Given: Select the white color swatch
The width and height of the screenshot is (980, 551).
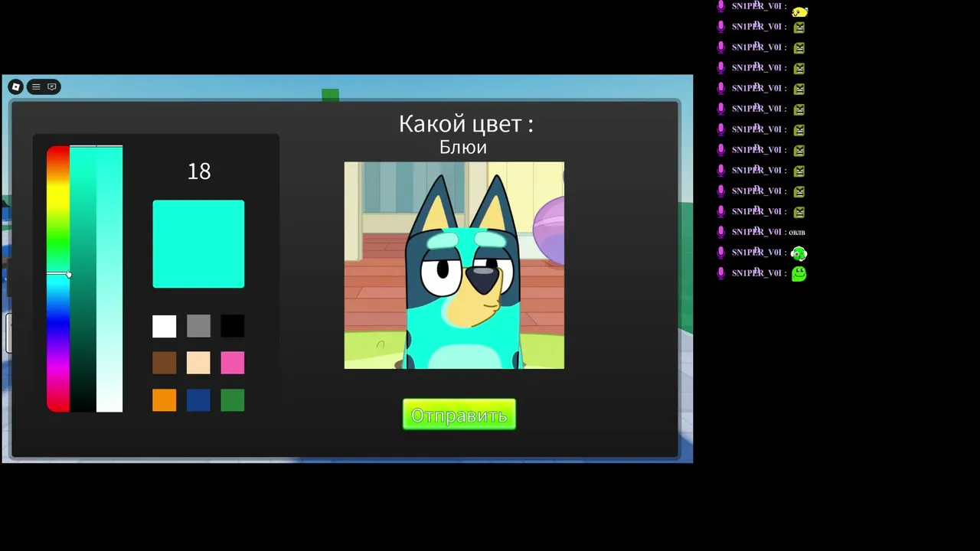Looking at the screenshot, I should tap(164, 326).
